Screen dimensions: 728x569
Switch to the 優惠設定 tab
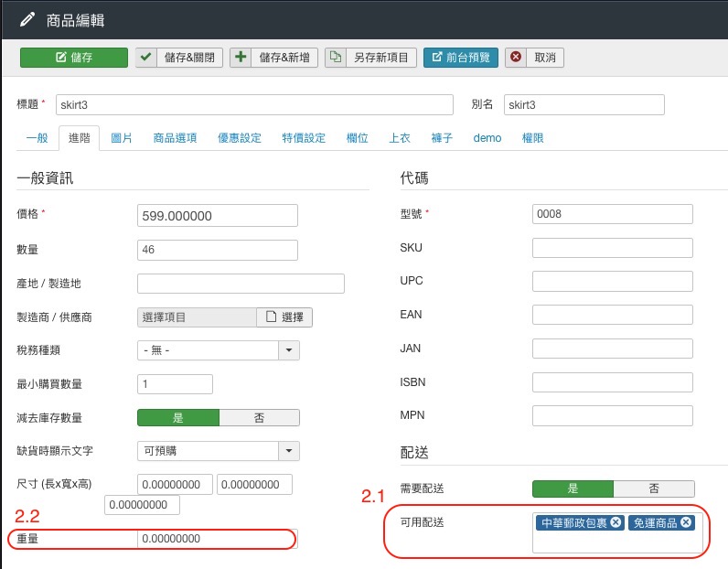point(240,138)
